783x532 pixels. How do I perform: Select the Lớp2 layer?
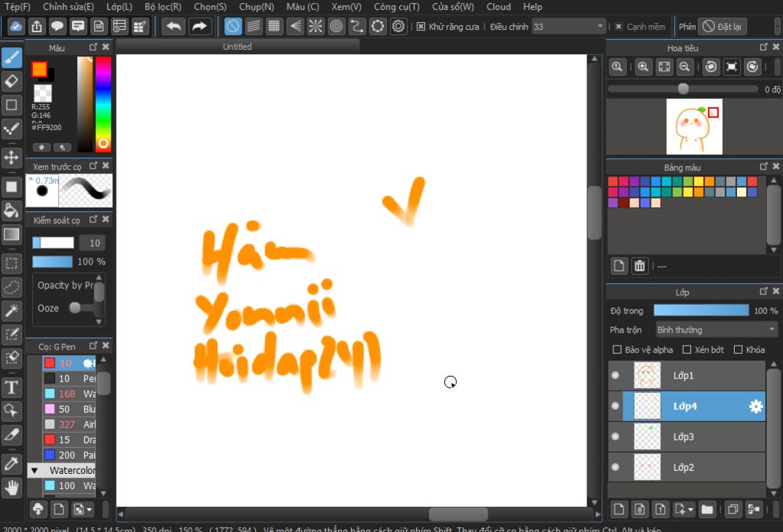coord(687,467)
